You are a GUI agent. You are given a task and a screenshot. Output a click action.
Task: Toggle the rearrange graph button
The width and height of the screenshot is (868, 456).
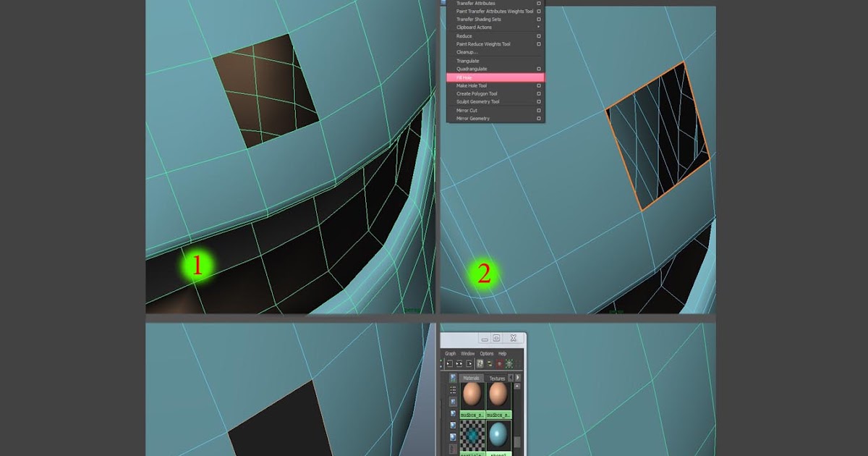[480, 363]
